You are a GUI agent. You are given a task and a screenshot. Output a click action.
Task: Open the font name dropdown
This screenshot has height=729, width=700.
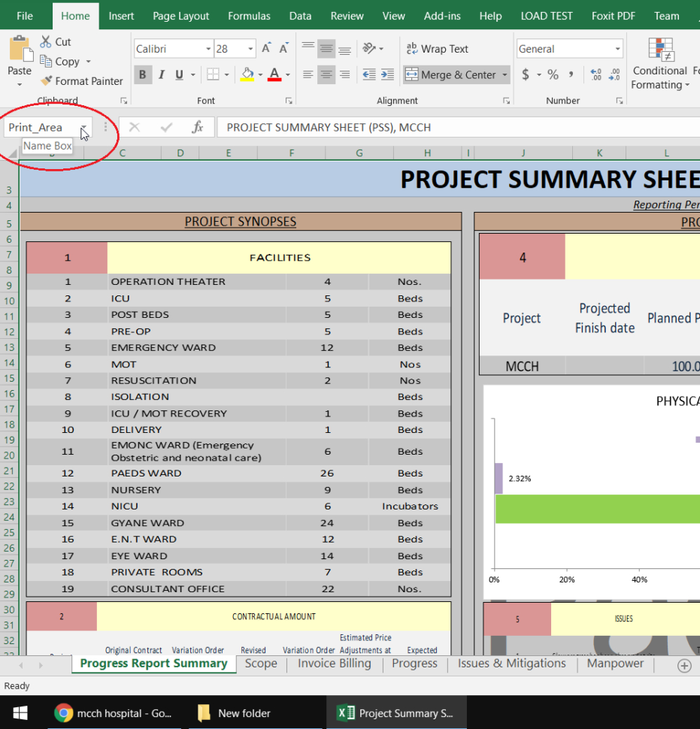208,48
